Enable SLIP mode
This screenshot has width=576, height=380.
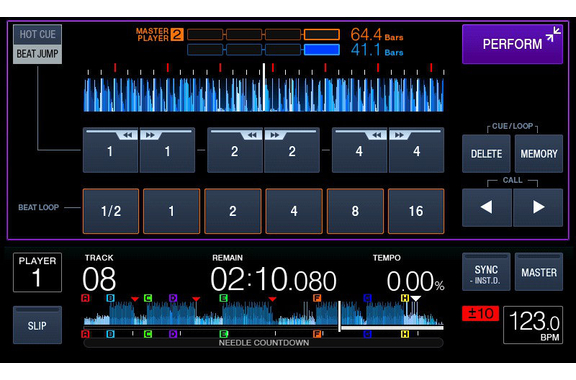pyautogui.click(x=37, y=325)
